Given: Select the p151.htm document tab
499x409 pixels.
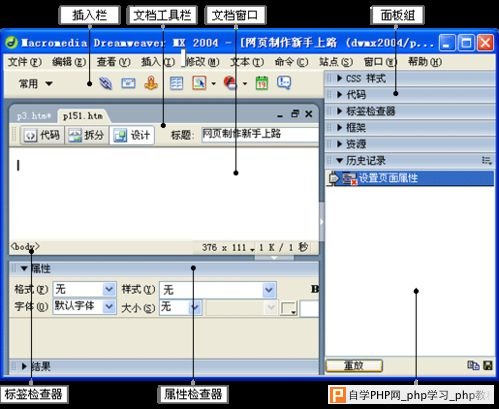Looking at the screenshot, I should click(x=83, y=116).
